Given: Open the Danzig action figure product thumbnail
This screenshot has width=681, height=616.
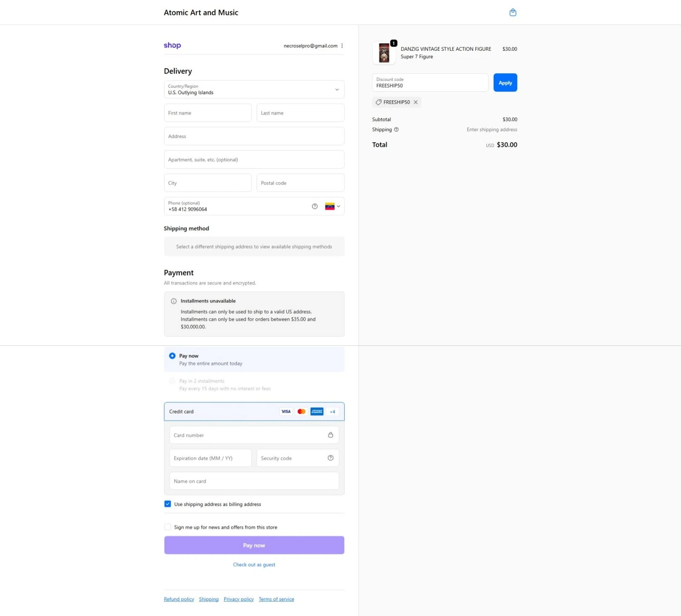Looking at the screenshot, I should point(384,53).
